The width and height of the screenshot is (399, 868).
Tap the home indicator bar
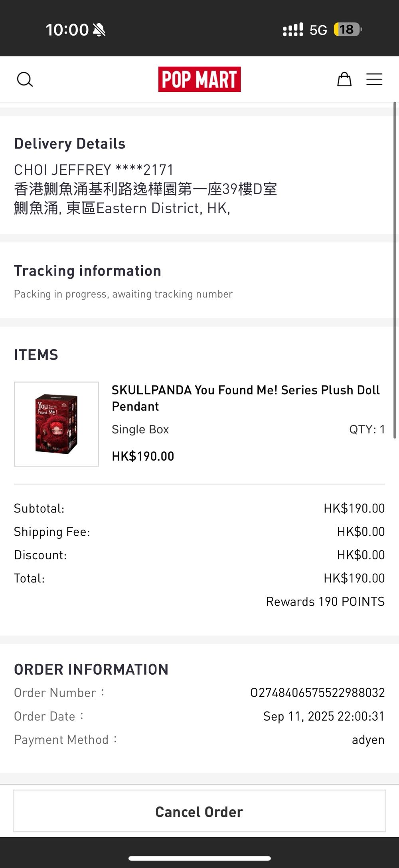click(199, 858)
